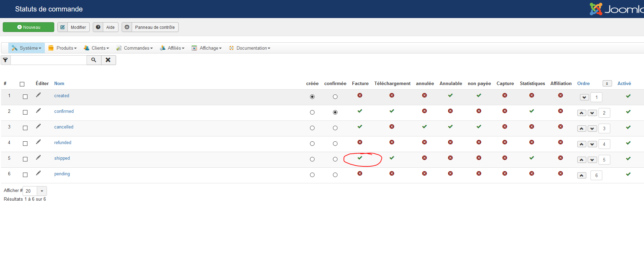Open the Afficher # rows dropdown
The height and width of the screenshot is (267, 644).
(42, 191)
